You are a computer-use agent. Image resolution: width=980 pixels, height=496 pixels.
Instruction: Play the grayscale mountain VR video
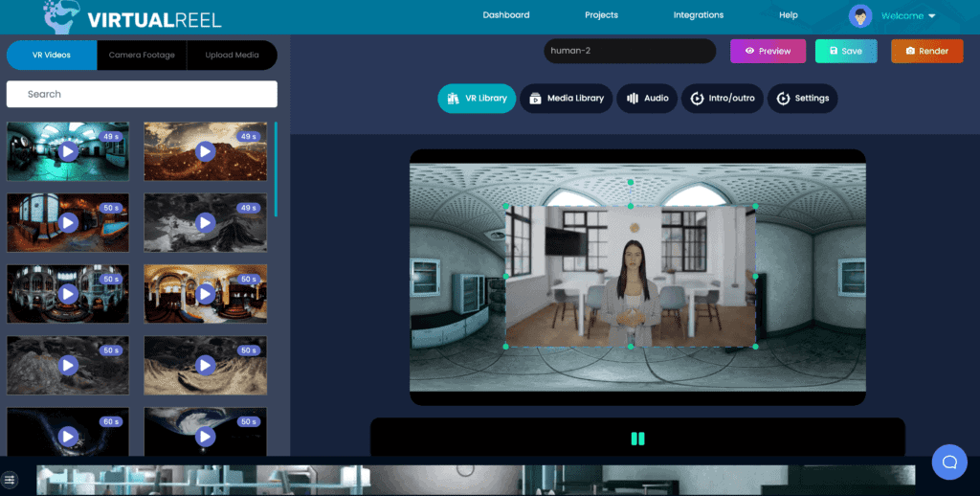[x=205, y=223]
